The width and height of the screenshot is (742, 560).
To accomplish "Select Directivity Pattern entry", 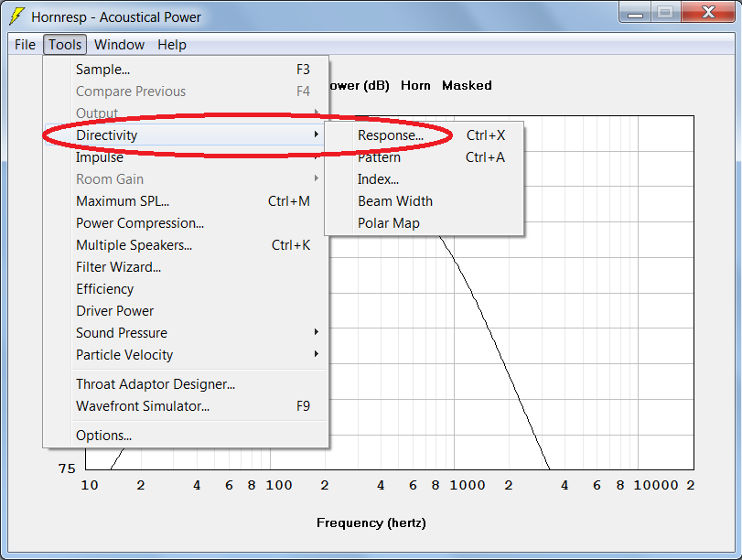I will [425, 157].
